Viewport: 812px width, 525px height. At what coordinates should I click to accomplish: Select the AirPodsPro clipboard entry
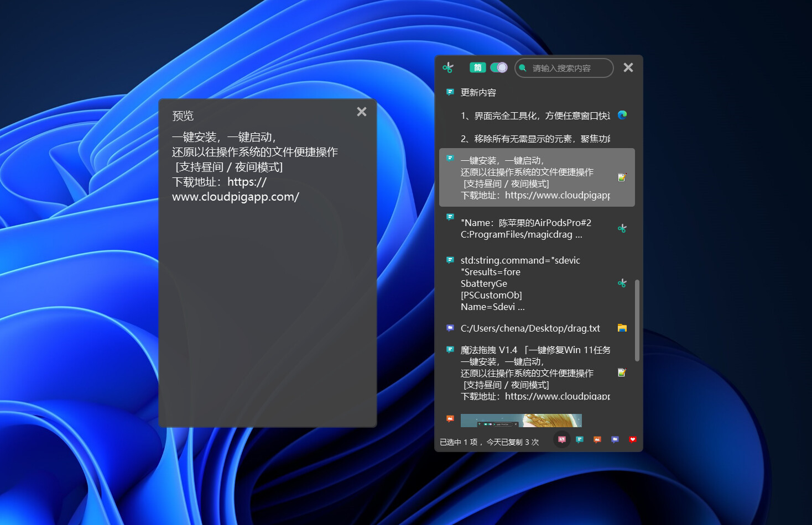[x=525, y=228]
